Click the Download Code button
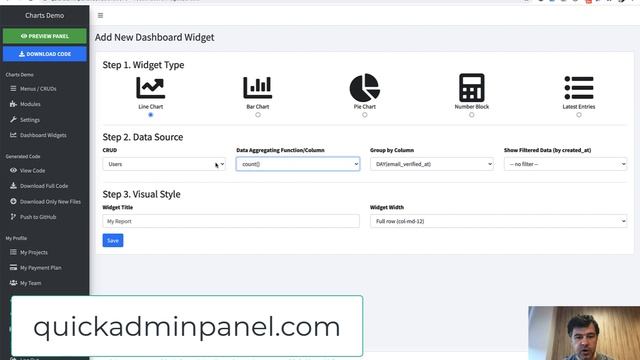This screenshot has height=360, width=640. click(44, 54)
